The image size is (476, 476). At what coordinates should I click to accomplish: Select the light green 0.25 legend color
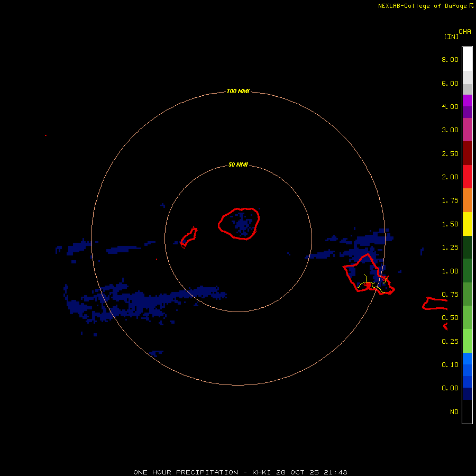coord(467,341)
